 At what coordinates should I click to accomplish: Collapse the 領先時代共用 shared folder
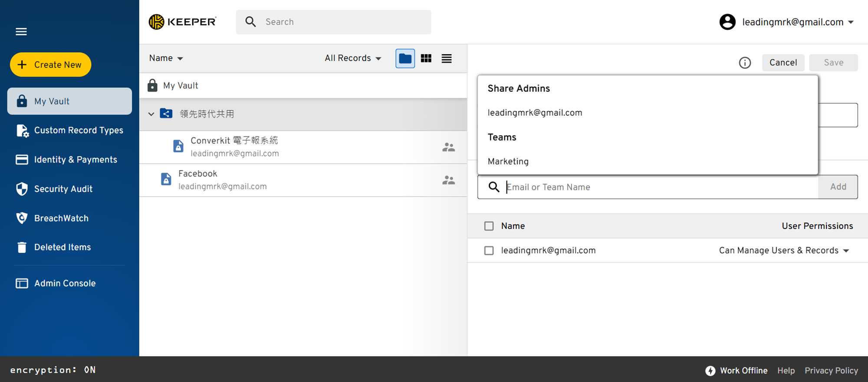click(x=151, y=114)
